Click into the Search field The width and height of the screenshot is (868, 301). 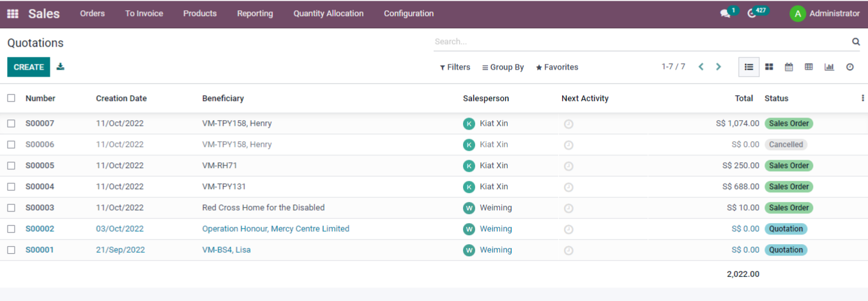click(x=641, y=42)
